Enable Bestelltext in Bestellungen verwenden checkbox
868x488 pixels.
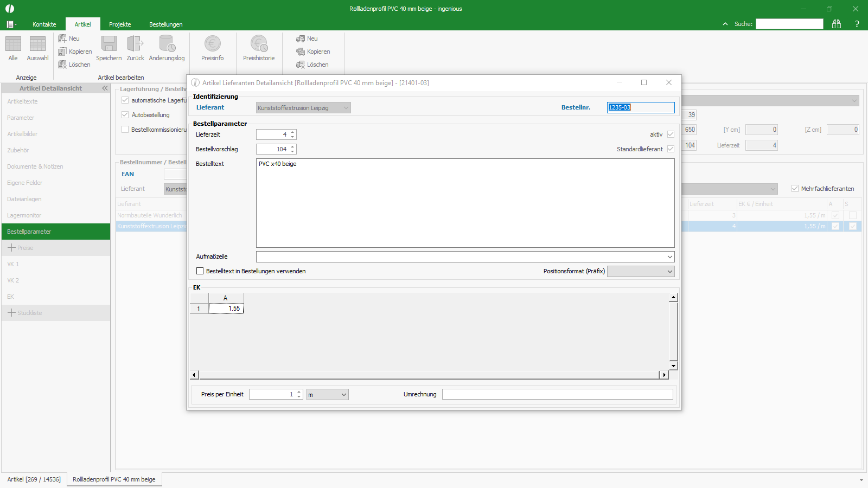coord(200,271)
